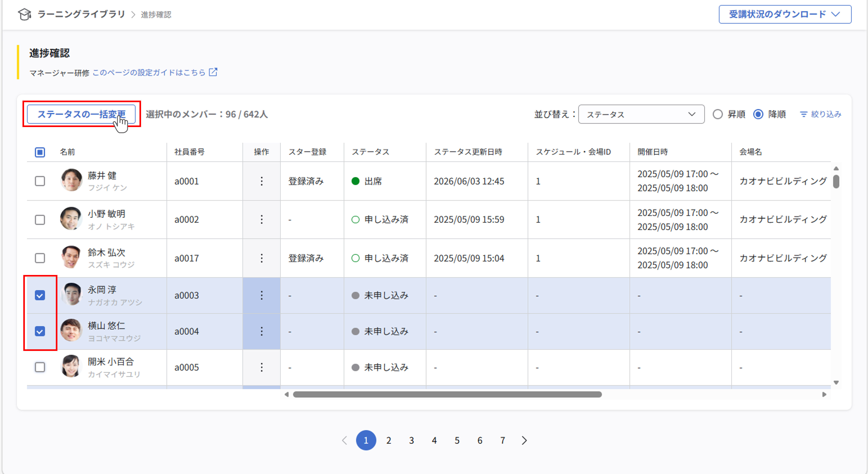Open the row actions menu for 鈴木 弘次
This screenshot has height=474, width=868.
pos(261,258)
